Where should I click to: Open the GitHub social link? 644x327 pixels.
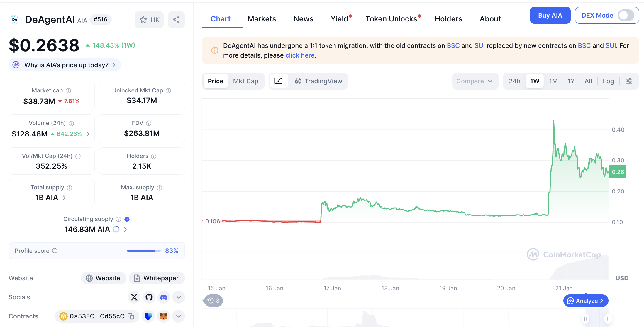click(x=149, y=297)
